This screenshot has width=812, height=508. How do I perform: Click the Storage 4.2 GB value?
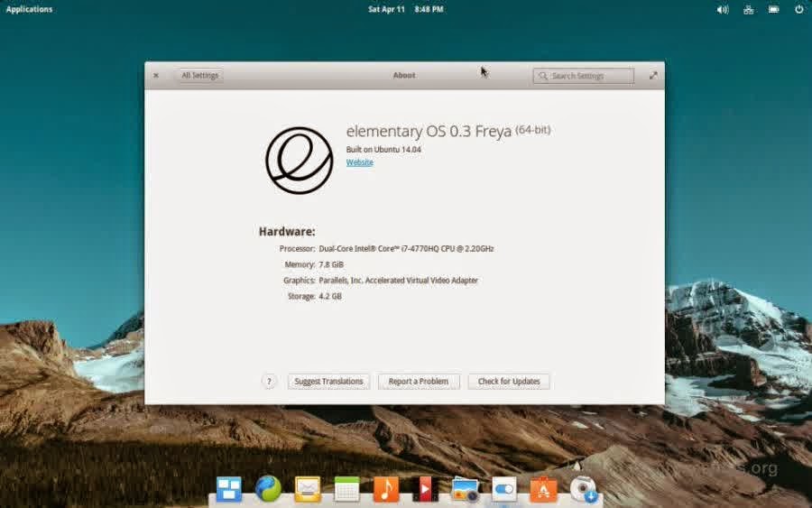[330, 297]
